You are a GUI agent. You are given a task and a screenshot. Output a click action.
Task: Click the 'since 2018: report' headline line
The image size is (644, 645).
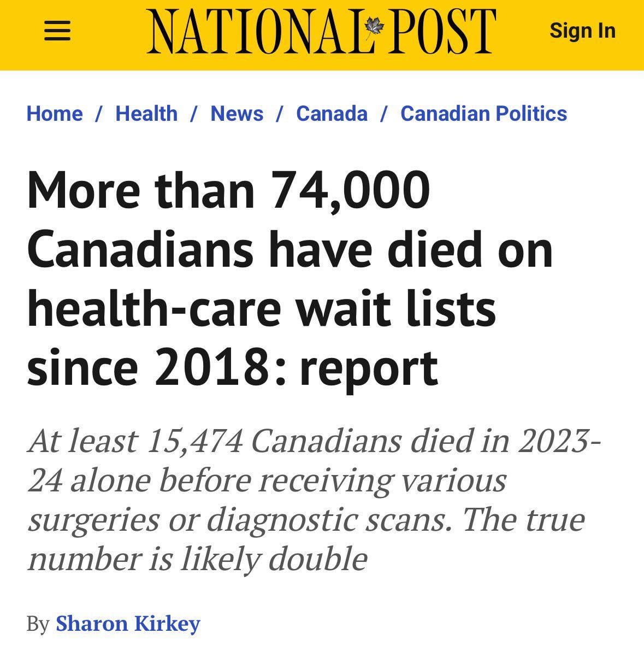pos(233,368)
